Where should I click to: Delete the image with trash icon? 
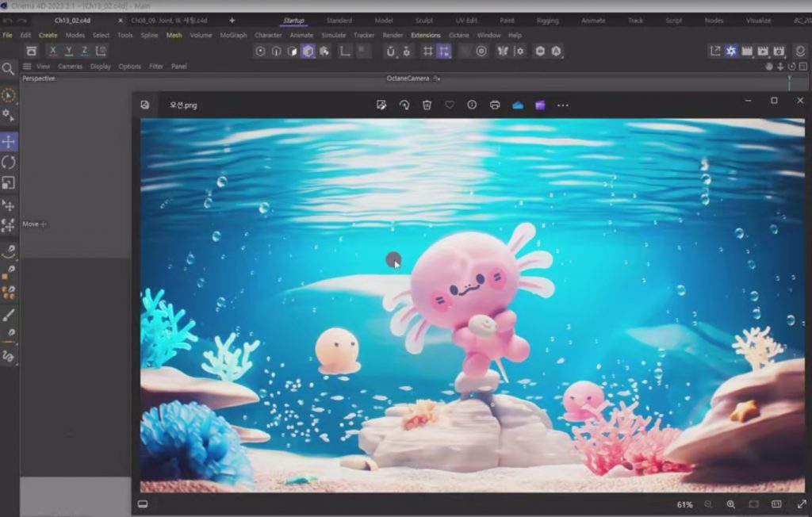[427, 105]
